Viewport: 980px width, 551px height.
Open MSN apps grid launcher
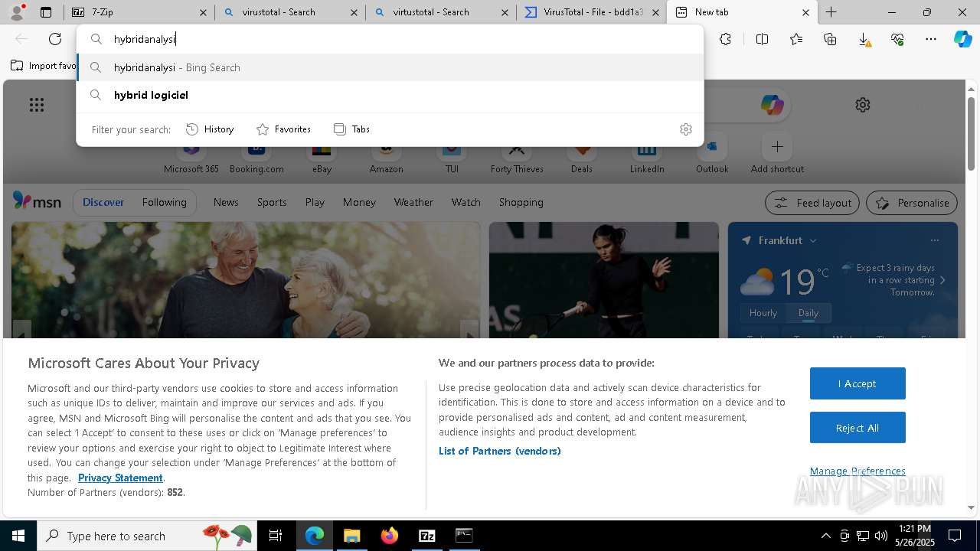[37, 105]
